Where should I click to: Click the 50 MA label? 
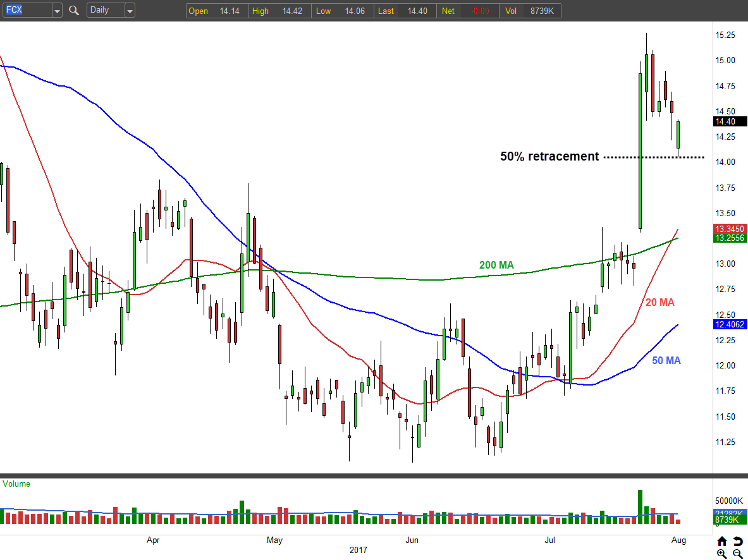[666, 361]
